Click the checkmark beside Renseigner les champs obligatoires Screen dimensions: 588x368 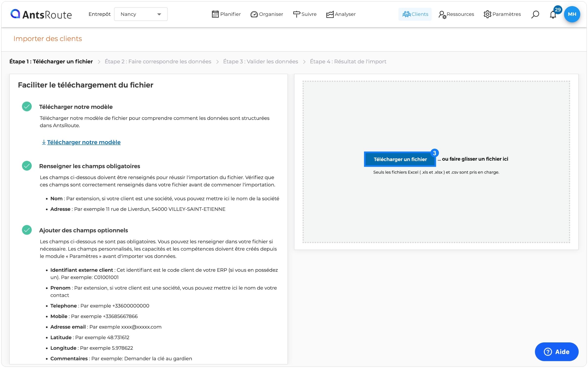[x=27, y=166]
